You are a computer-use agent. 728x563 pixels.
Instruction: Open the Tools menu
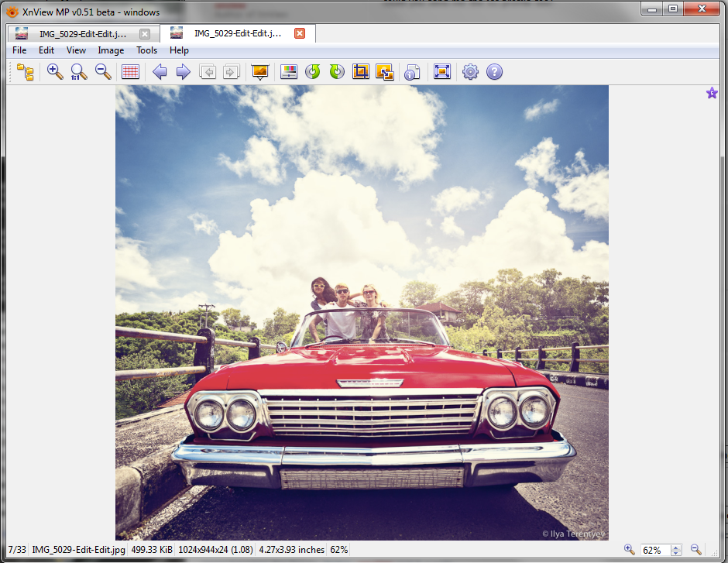[146, 50]
